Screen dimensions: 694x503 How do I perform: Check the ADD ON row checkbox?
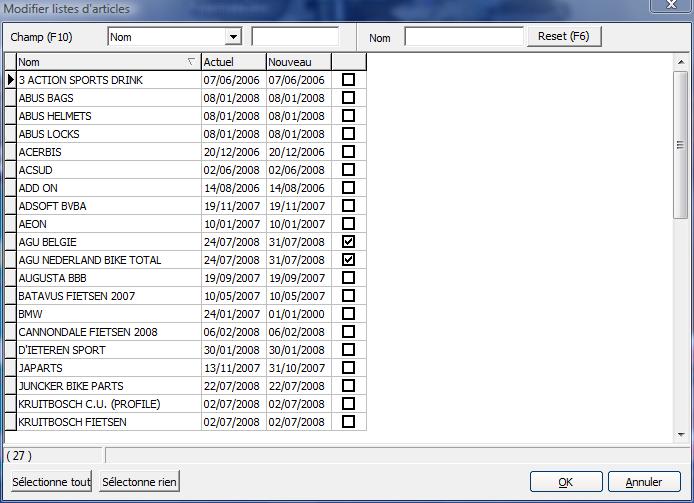(349, 188)
